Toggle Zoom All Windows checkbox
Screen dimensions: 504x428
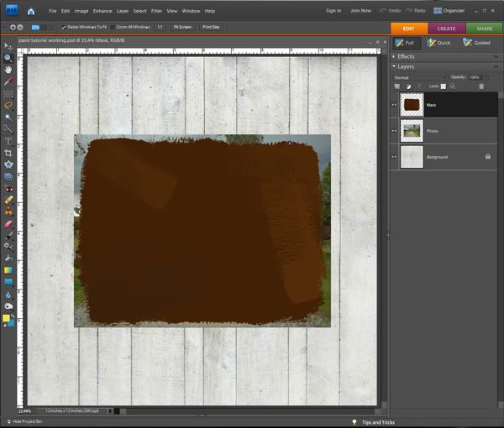coord(113,28)
